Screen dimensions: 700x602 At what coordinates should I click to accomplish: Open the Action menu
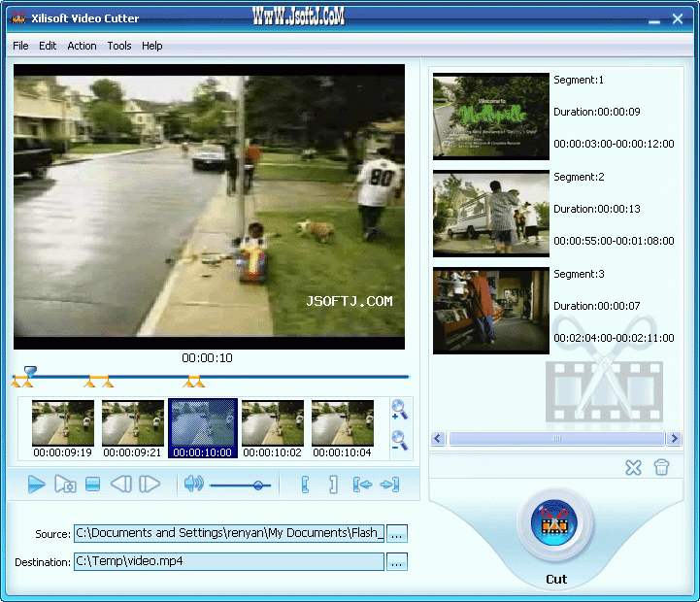pyautogui.click(x=82, y=46)
